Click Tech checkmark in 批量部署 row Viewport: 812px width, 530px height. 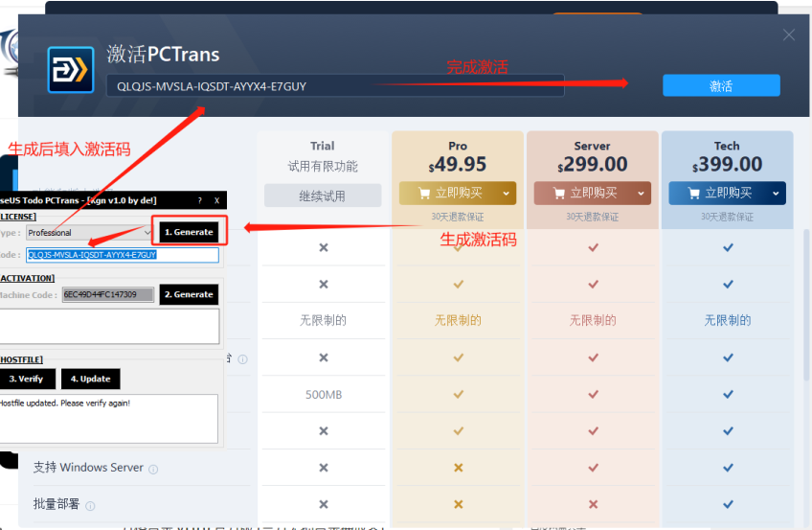(728, 504)
